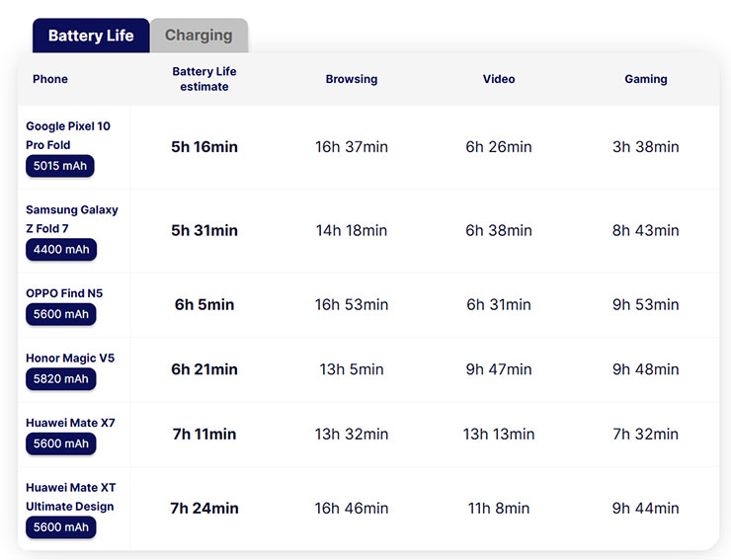731x560 pixels.
Task: Click the Video column header
Action: (499, 79)
